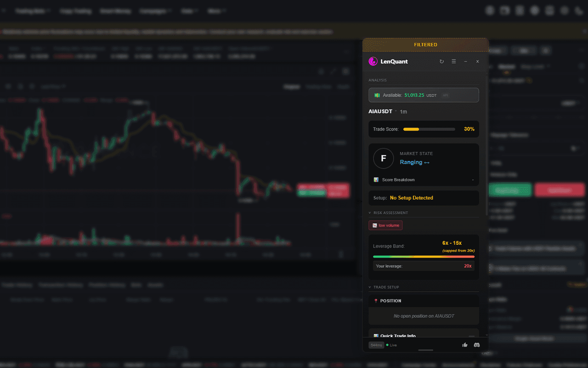
Task: Select the 1m timeframe label
Action: [x=403, y=112]
